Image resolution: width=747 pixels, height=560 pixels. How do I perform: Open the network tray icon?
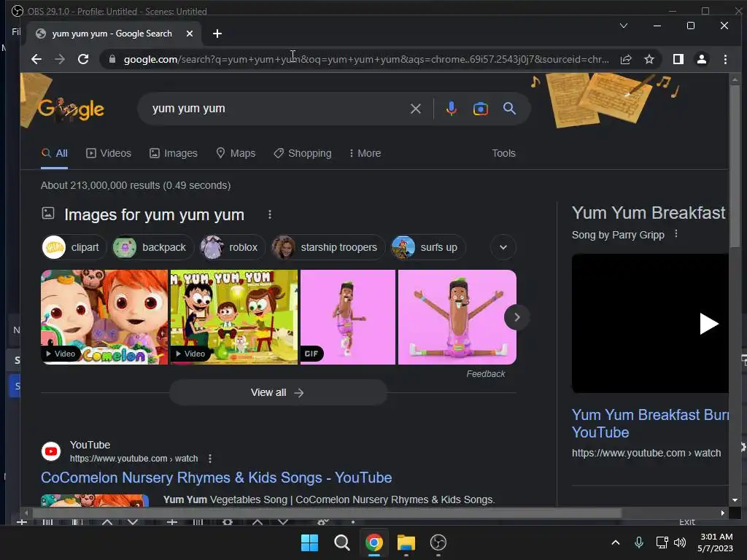(662, 542)
